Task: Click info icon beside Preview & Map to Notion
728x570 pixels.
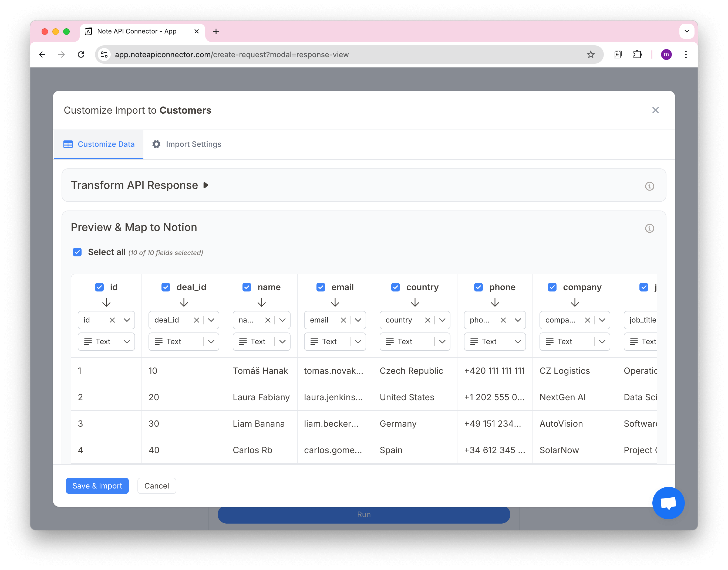Action: pyautogui.click(x=649, y=228)
